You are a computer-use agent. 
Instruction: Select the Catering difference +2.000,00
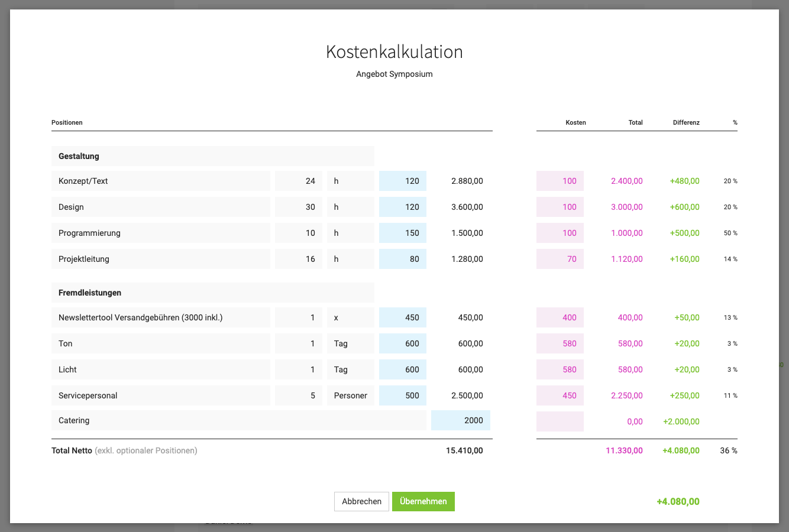(681, 421)
